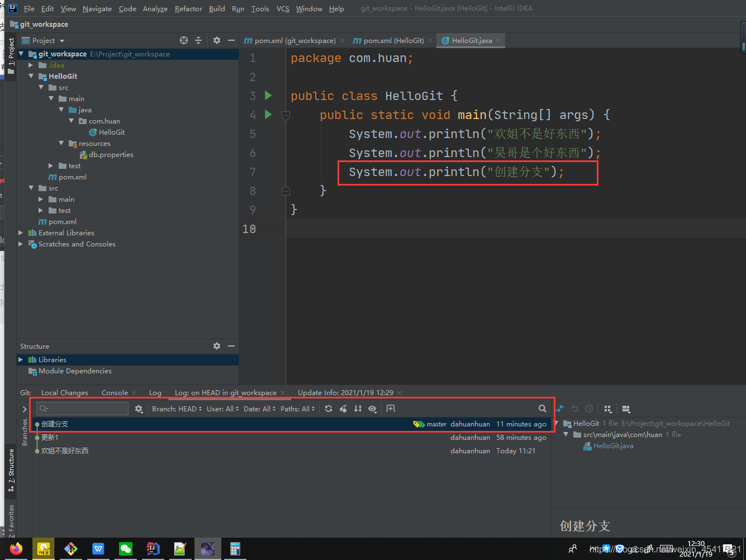Click the Locate/Select Opened File target icon
This screenshot has width=746, height=560.
(x=184, y=40)
